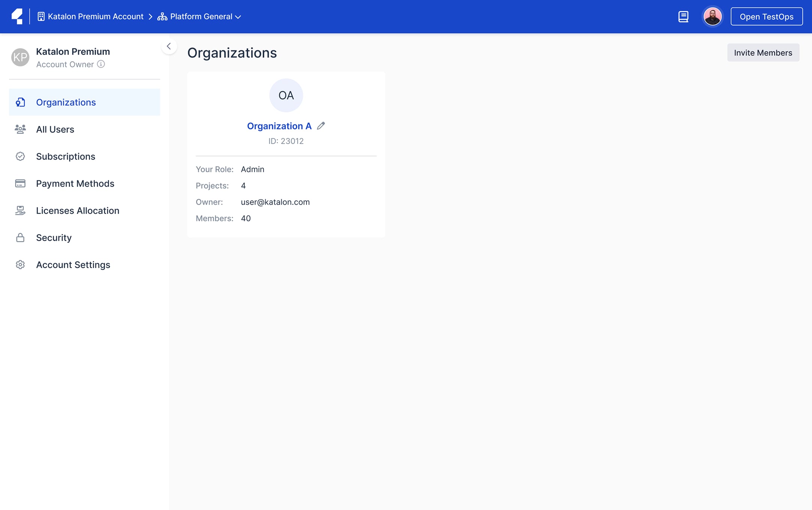Click the Projects: label
812x510 pixels.
click(x=212, y=186)
